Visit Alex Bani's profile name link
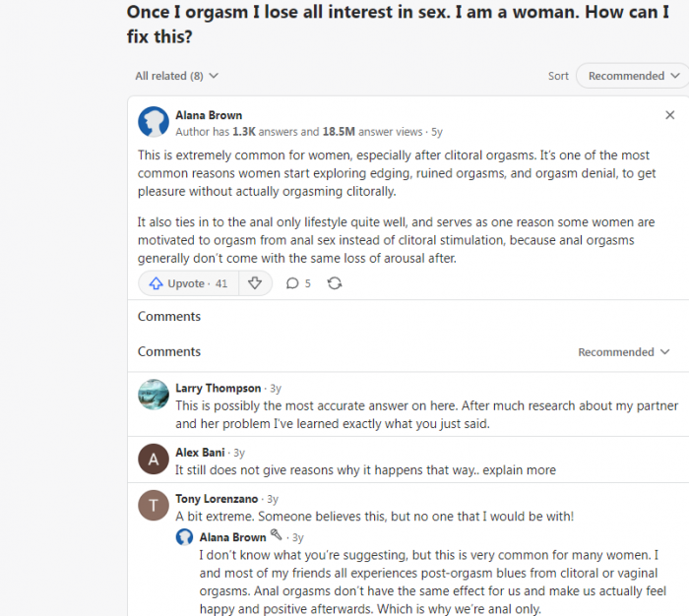The height and width of the screenshot is (616, 689). click(x=201, y=453)
